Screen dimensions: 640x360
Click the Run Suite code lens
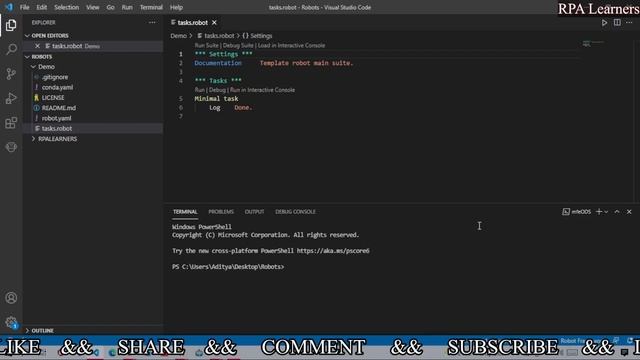pos(207,45)
